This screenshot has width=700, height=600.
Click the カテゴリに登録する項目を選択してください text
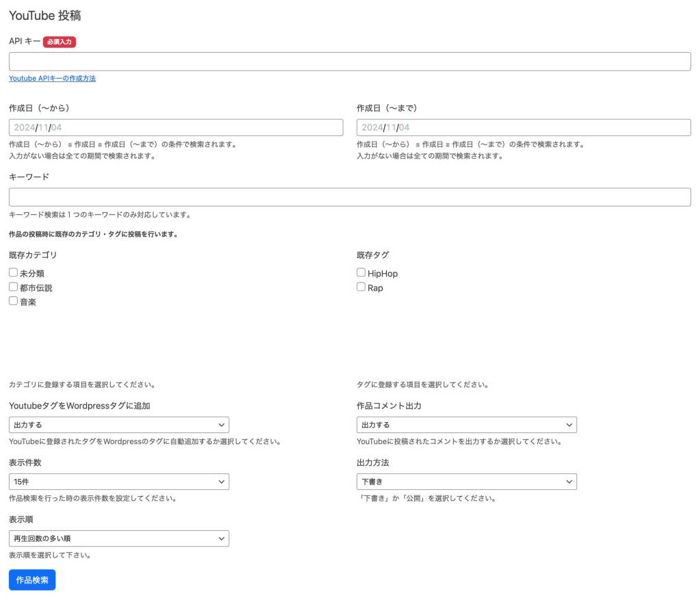click(x=82, y=384)
